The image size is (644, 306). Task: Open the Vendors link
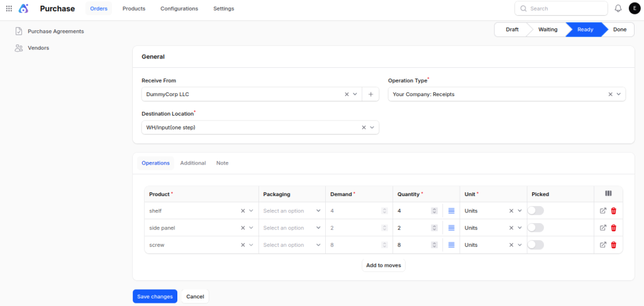(x=38, y=48)
